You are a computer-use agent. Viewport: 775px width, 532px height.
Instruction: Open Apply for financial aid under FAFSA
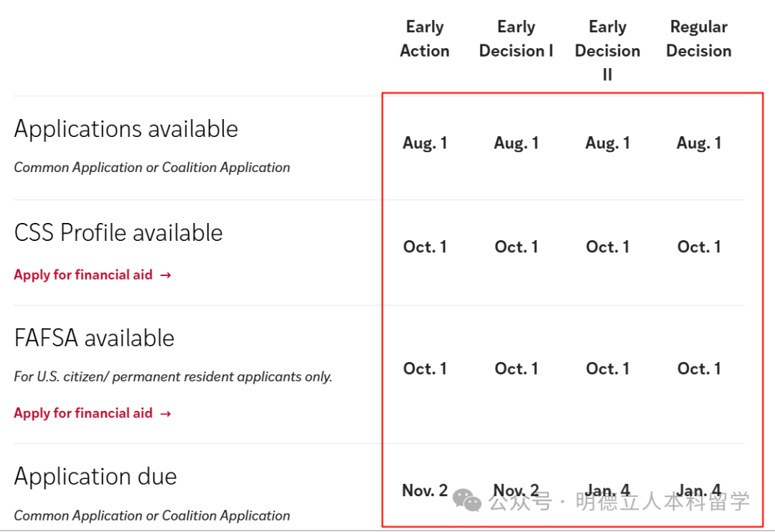[x=83, y=413]
